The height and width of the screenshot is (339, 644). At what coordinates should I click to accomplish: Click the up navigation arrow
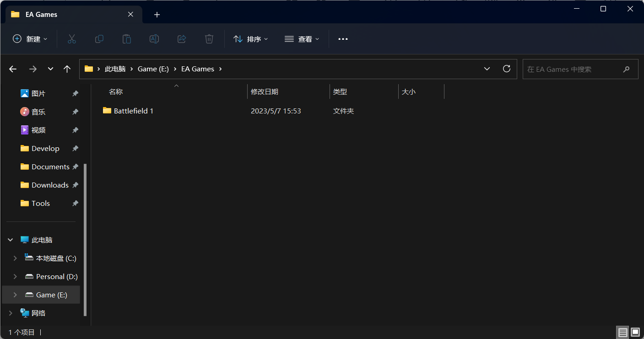67,69
